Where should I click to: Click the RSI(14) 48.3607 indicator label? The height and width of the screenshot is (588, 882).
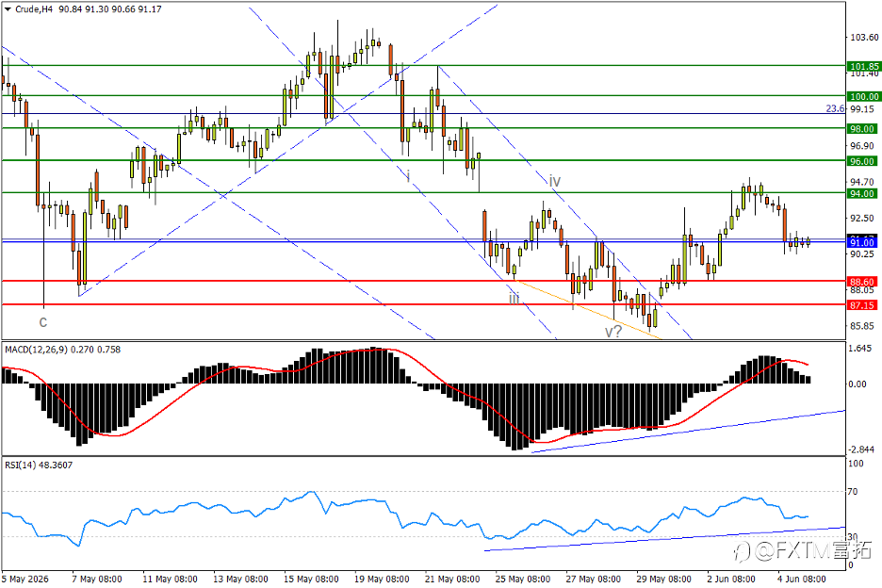39,465
